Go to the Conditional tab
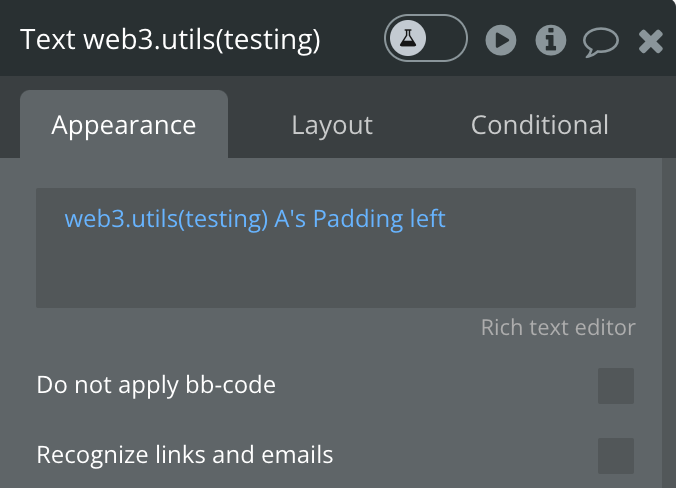 [x=539, y=125]
